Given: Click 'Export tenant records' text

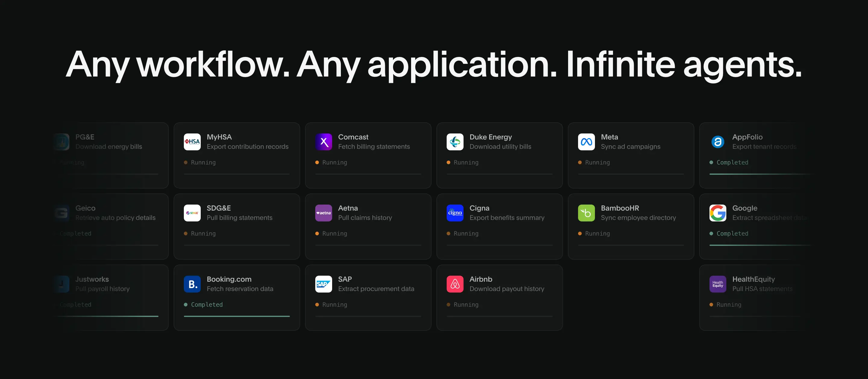Looking at the screenshot, I should pyautogui.click(x=764, y=146).
